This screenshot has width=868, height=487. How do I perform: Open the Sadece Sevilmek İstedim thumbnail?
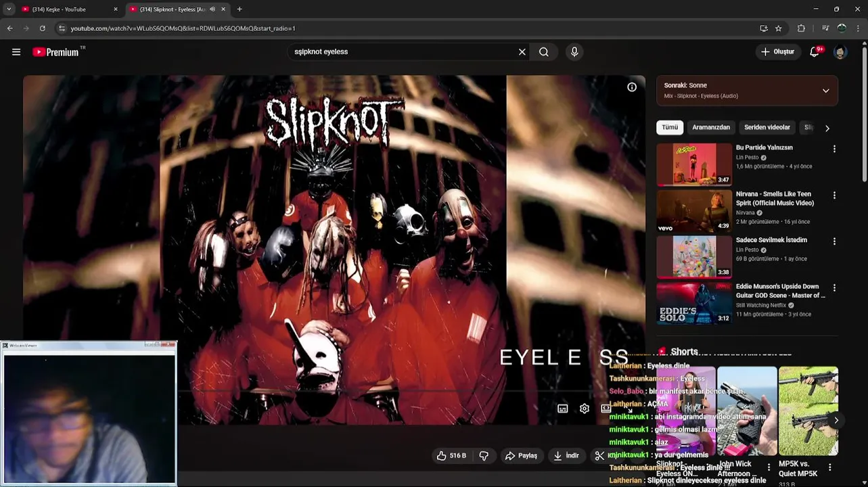pyautogui.click(x=694, y=257)
